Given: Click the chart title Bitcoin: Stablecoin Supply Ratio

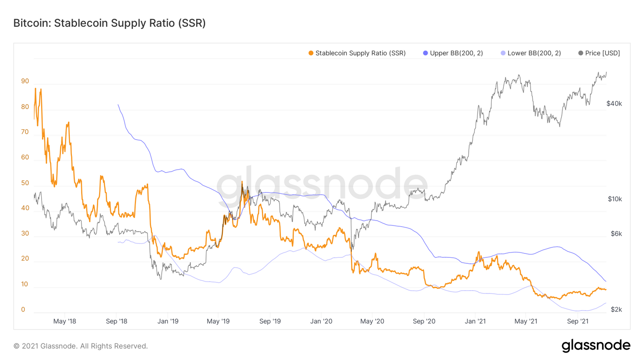Looking at the screenshot, I should [x=109, y=23].
